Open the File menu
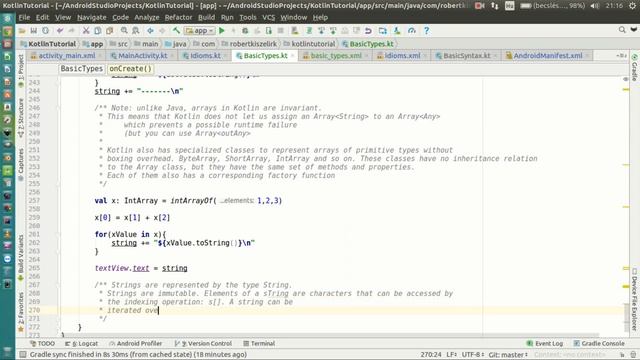 [x=24, y=18]
